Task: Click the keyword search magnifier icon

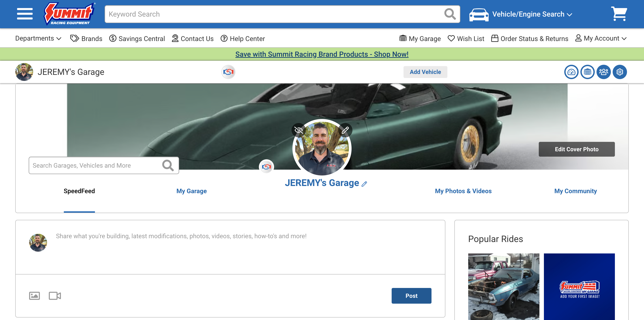Action: [x=450, y=14]
